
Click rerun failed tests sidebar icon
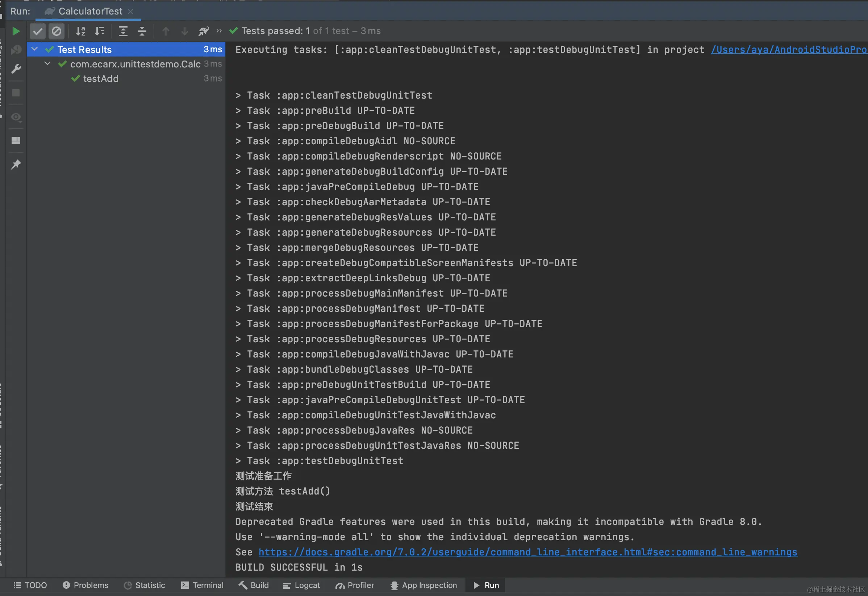click(x=16, y=50)
